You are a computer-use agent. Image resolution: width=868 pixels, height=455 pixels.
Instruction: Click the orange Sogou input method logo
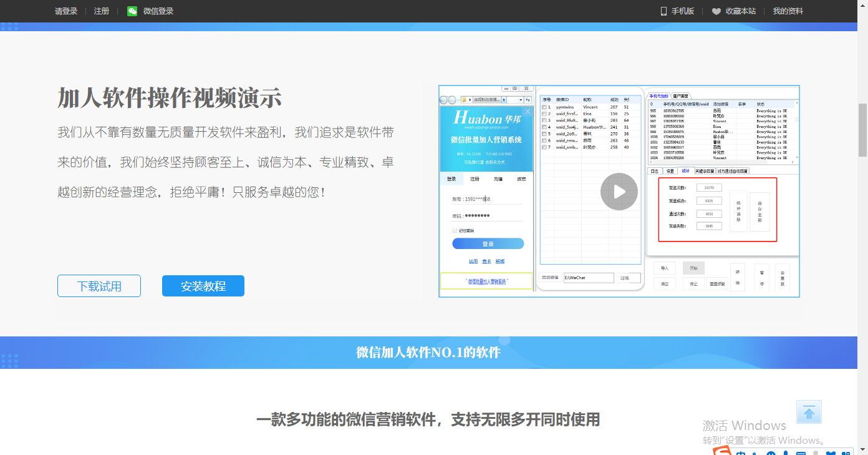pos(722,451)
